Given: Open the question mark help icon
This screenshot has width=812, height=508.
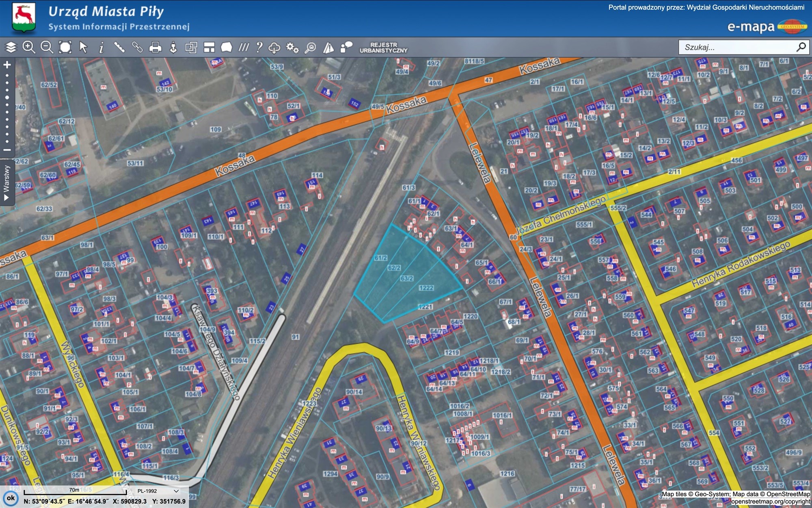Looking at the screenshot, I should coord(259,48).
